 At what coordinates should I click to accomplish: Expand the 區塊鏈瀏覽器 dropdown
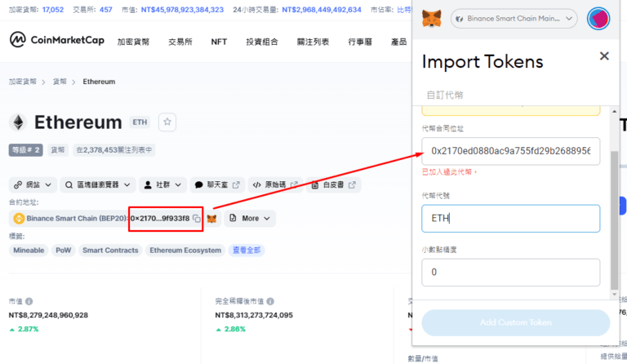(x=98, y=184)
